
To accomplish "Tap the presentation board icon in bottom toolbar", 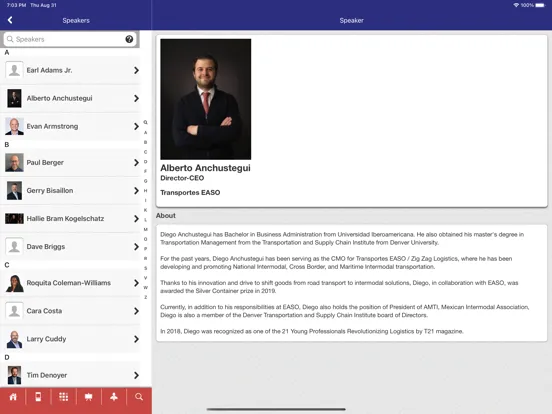I will coord(88,397).
